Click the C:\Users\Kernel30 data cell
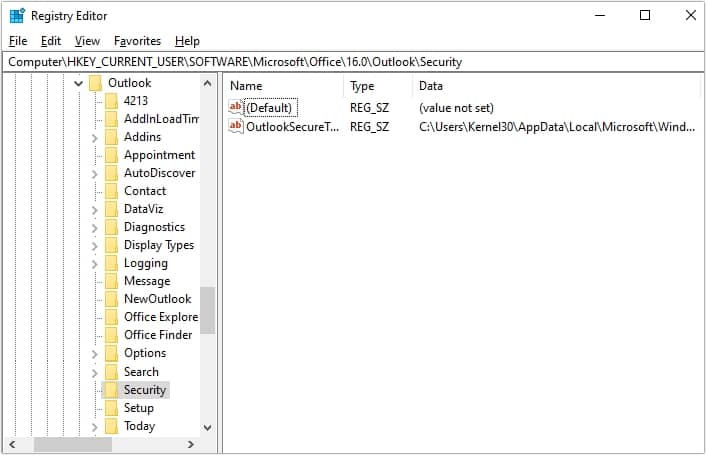 point(557,127)
